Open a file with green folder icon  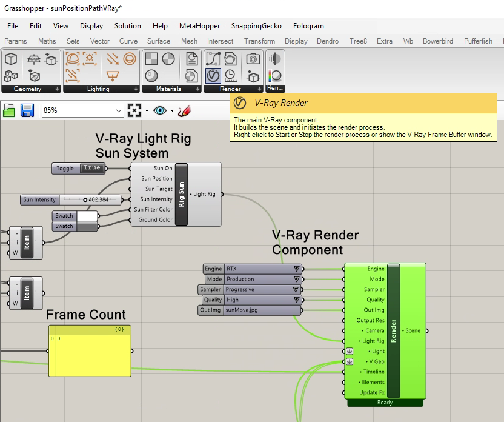[x=9, y=110]
